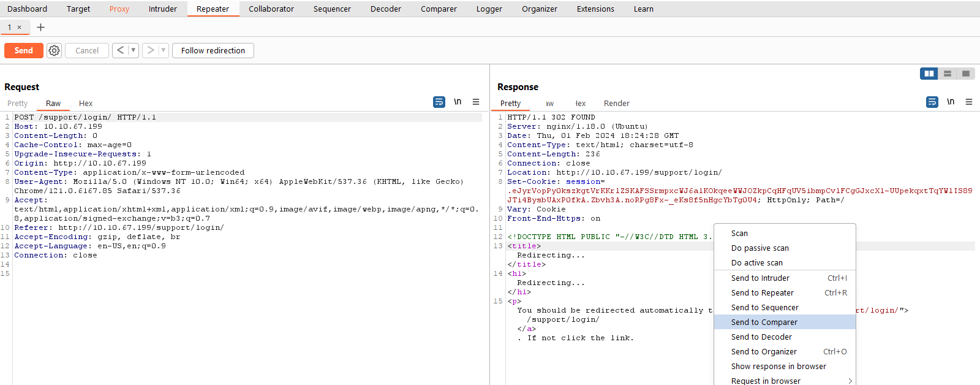Open Response panel hamburger options menu

(x=969, y=102)
